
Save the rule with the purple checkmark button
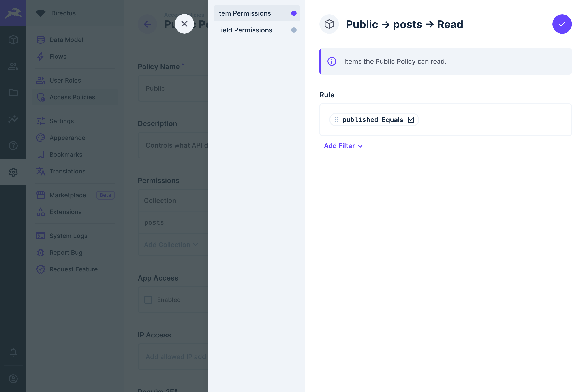[562, 24]
